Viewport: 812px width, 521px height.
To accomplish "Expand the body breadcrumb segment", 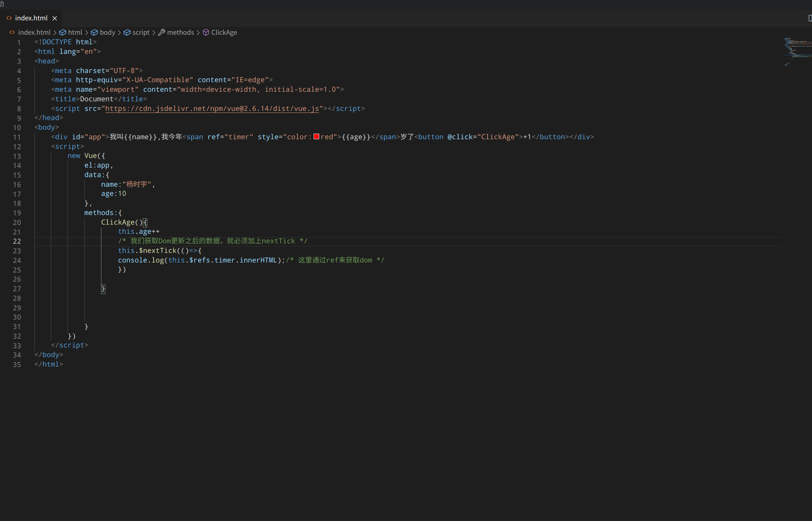I will 107,32.
